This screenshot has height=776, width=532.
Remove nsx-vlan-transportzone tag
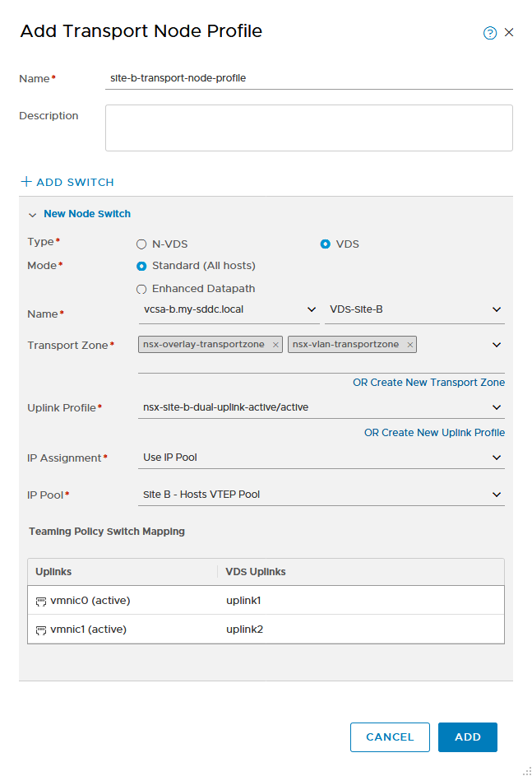point(409,345)
